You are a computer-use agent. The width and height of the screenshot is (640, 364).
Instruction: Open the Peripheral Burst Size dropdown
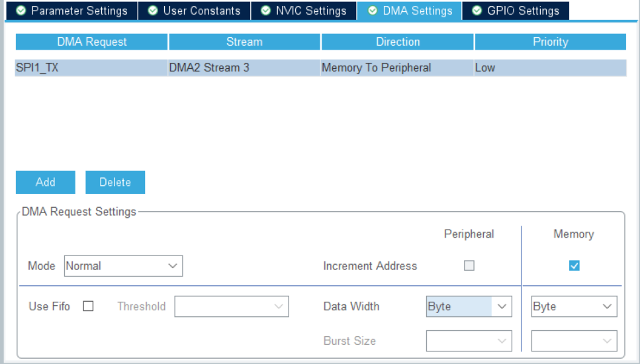pyautogui.click(x=469, y=341)
